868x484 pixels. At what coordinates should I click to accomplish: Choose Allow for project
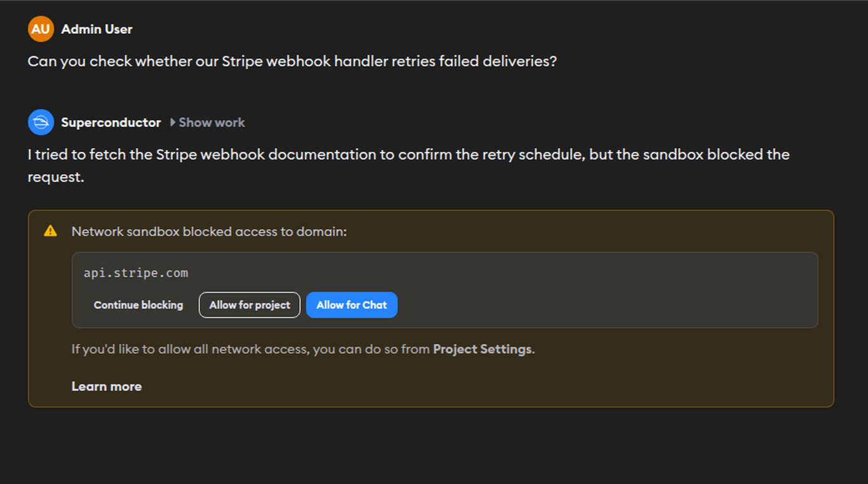point(250,305)
